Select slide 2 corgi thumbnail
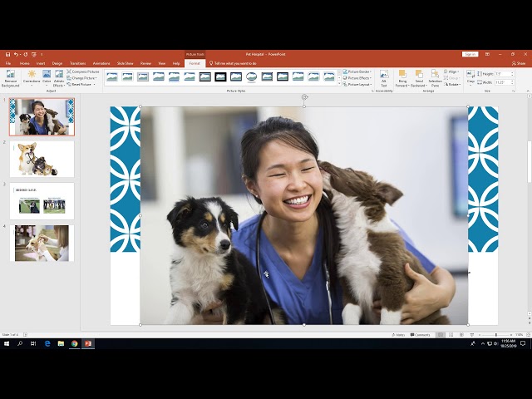Image resolution: width=532 pixels, height=399 pixels. [42, 159]
